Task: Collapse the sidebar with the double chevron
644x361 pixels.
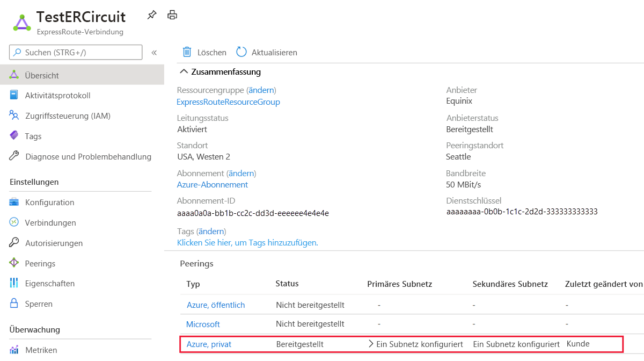Action: click(154, 53)
